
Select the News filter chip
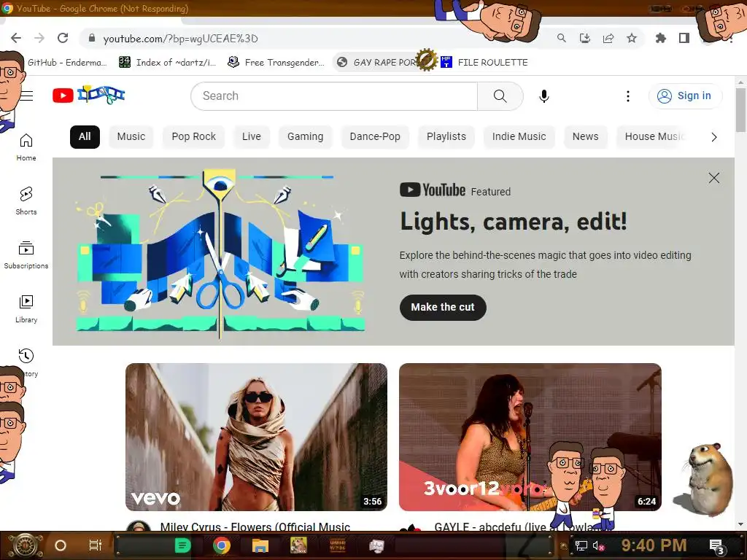click(586, 136)
